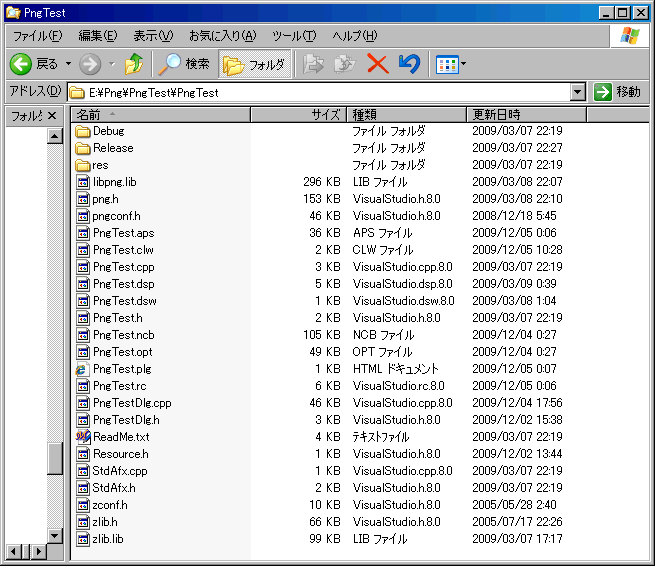Screen dimensions: 655x566
Task: Click the folder pane vertical scroll thumb
Action: [55, 459]
